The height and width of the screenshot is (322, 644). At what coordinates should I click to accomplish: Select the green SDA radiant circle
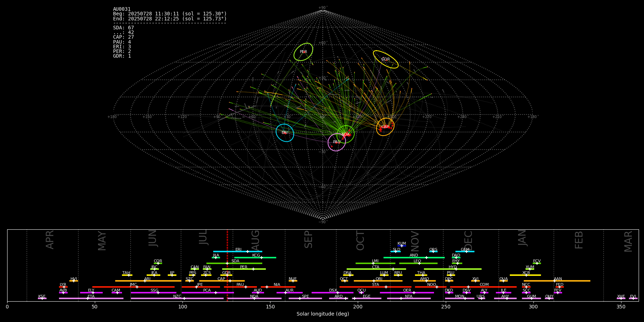[346, 135]
